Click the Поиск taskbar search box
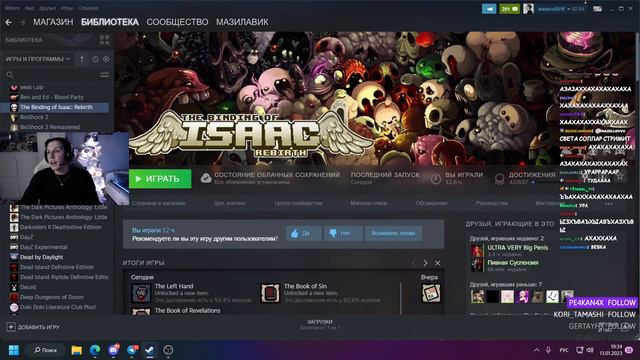The image size is (640, 360). [45, 350]
